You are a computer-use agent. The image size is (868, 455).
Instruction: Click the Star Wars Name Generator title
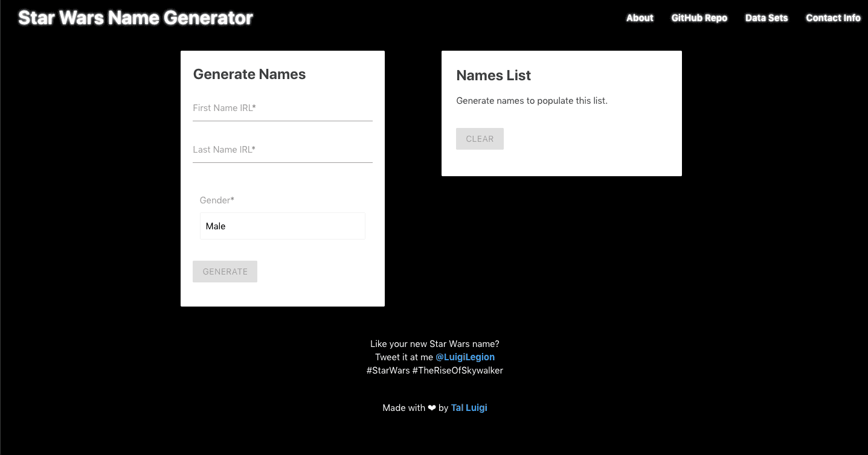[x=135, y=18]
